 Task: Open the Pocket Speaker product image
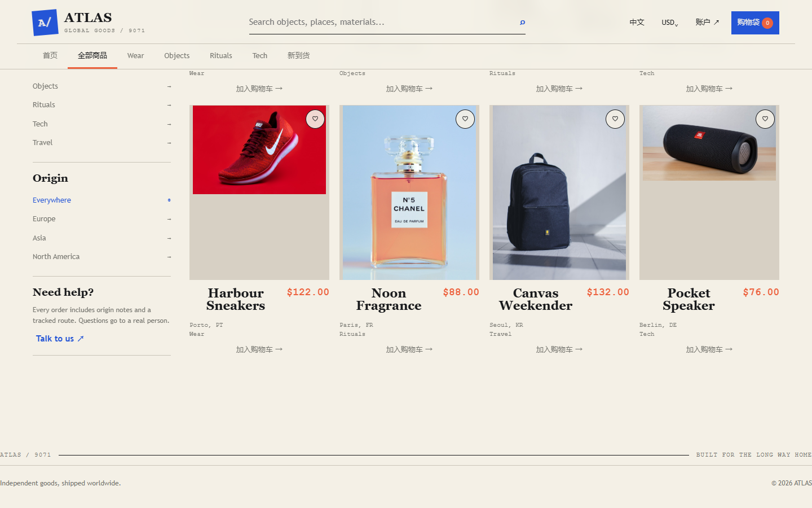tap(709, 143)
